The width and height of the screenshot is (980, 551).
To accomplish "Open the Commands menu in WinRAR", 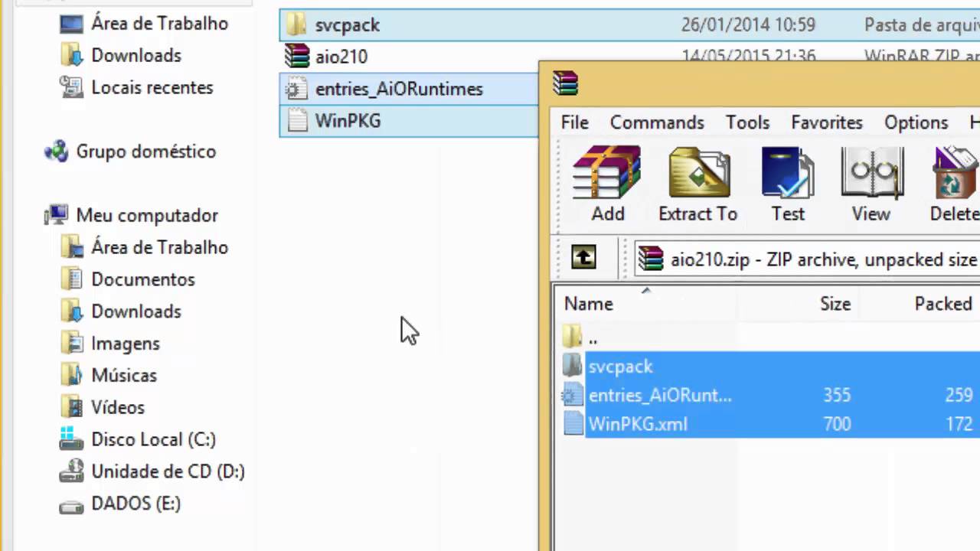I will tap(657, 122).
